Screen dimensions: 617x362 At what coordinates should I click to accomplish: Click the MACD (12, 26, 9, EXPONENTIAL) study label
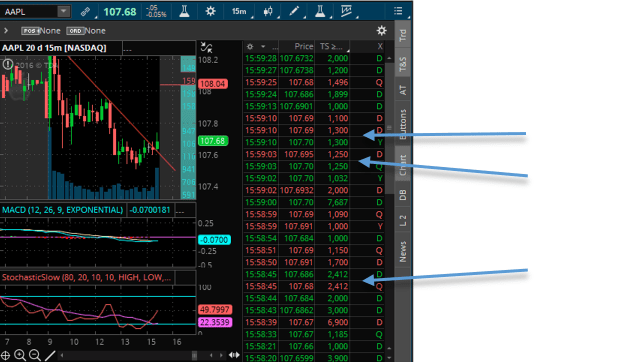click(63, 210)
